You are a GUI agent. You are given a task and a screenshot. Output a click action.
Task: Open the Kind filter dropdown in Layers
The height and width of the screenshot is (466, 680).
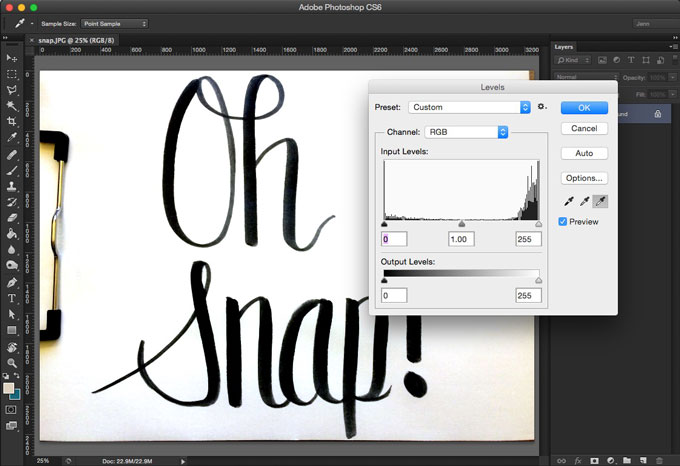pyautogui.click(x=573, y=60)
